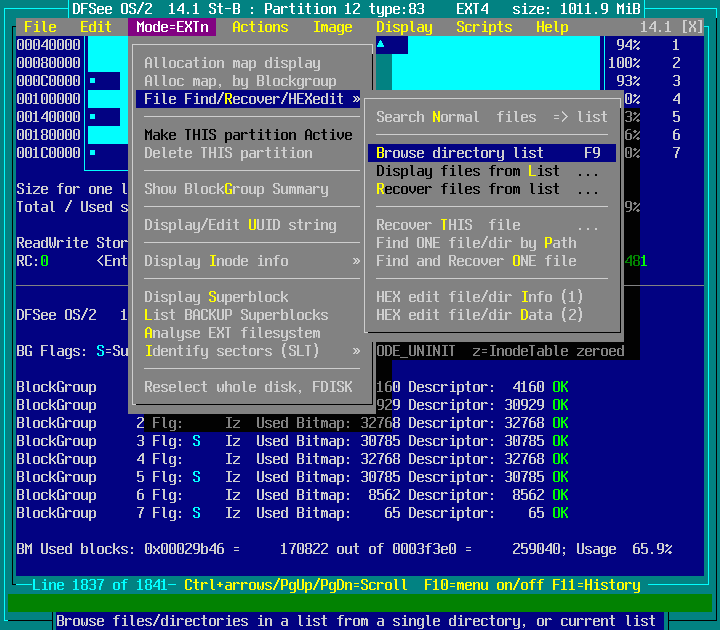Expand Identify sectors (SLT) submenu
The height and width of the screenshot is (630, 720).
tap(250, 351)
